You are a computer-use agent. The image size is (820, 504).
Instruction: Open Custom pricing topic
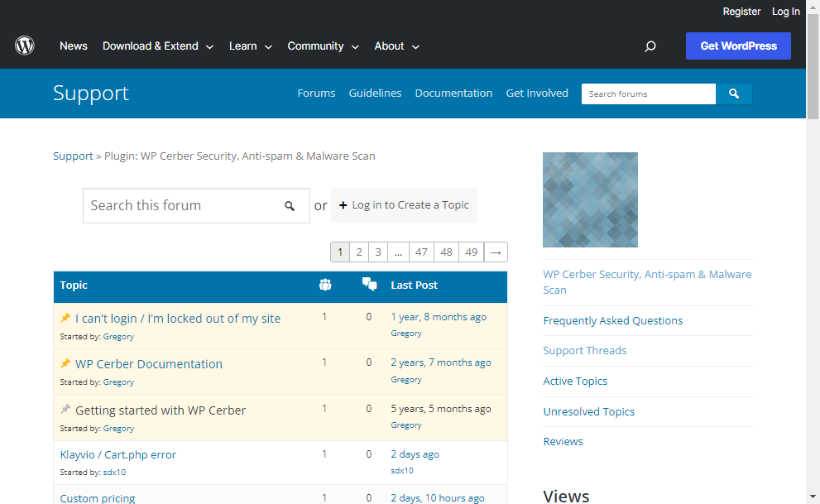coord(98,498)
